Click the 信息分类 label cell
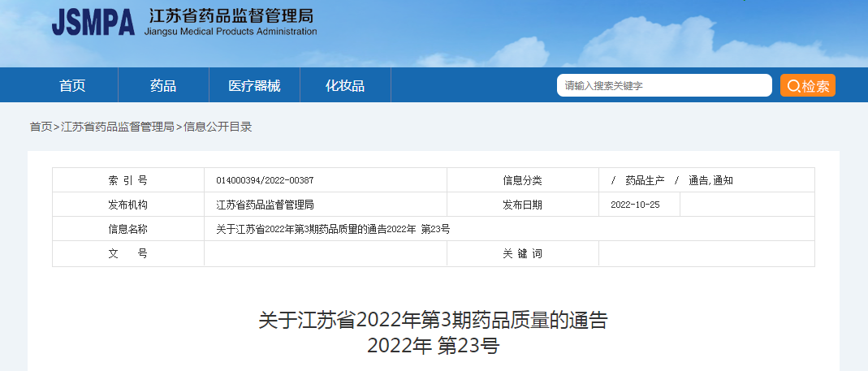 pyautogui.click(x=523, y=180)
